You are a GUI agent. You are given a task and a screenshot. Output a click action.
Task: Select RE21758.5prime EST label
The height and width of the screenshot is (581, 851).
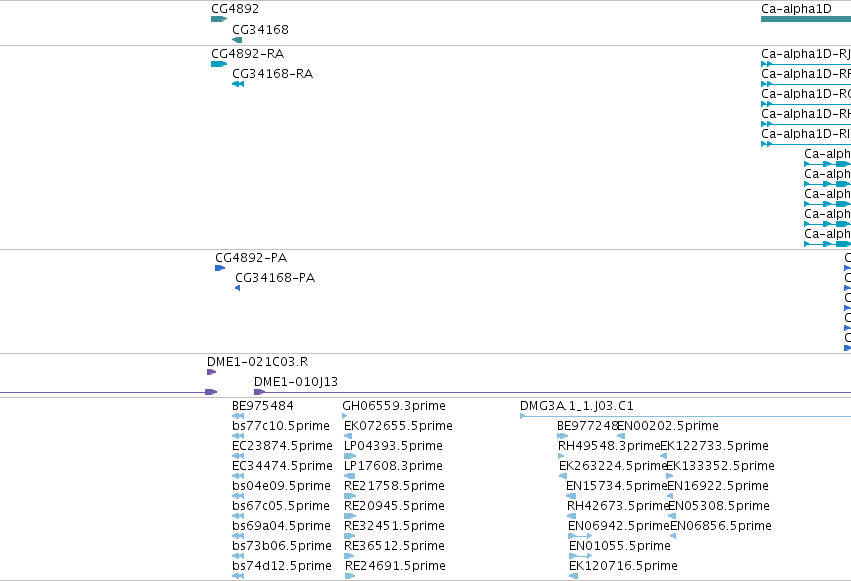tap(395, 486)
